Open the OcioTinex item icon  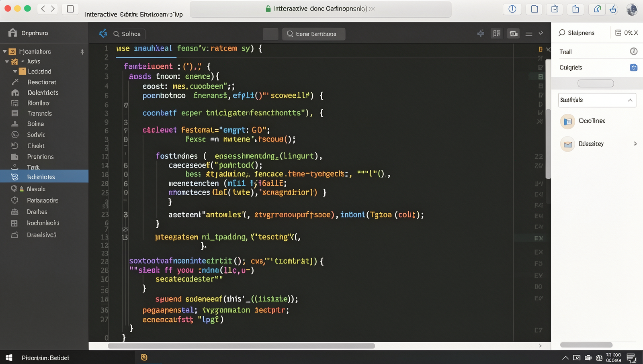[x=567, y=121]
